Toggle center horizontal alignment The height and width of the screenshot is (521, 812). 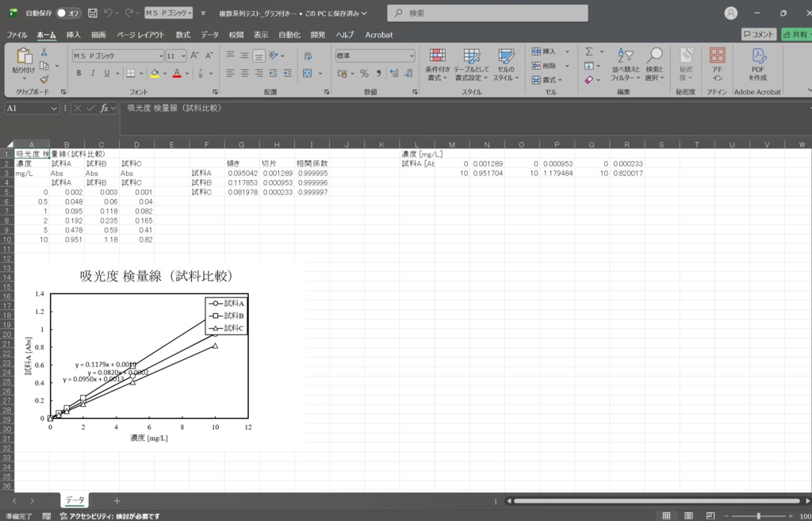pos(244,73)
